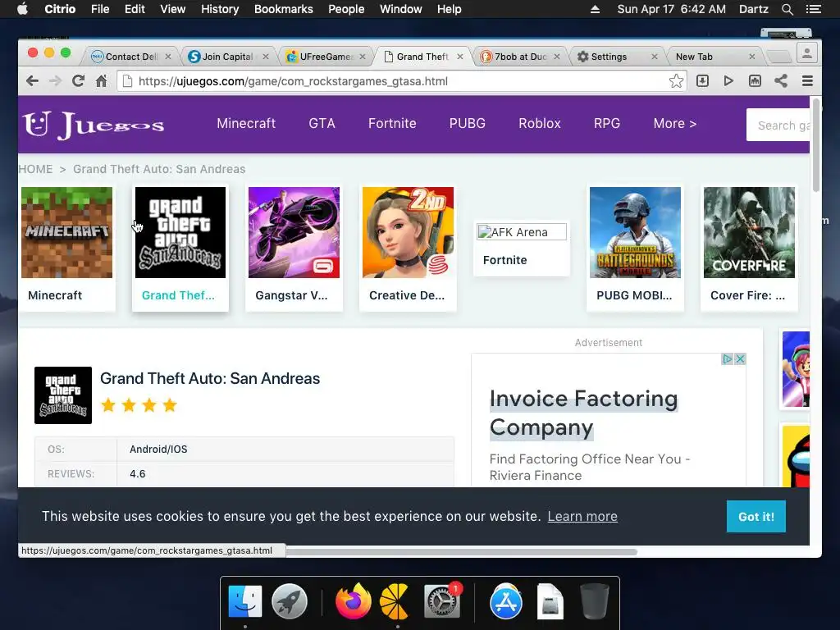This screenshot has width=840, height=630.
Task: Open the Roblox nav link
Action: click(540, 123)
